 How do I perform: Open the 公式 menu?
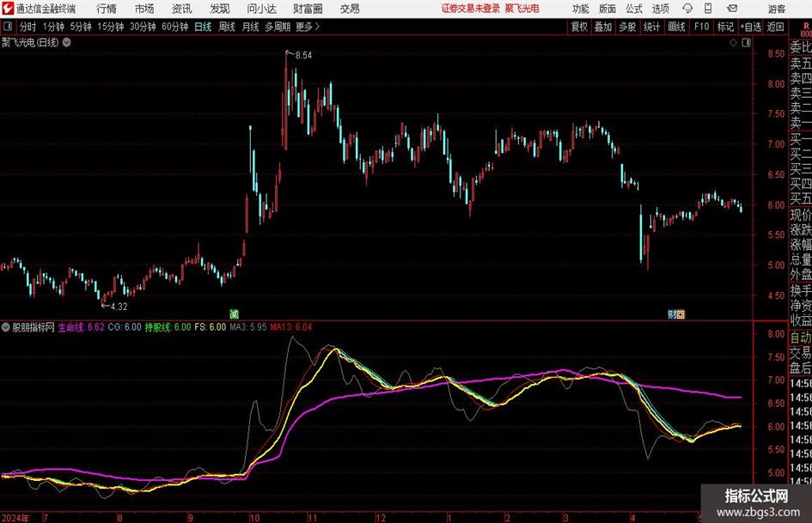633,9
